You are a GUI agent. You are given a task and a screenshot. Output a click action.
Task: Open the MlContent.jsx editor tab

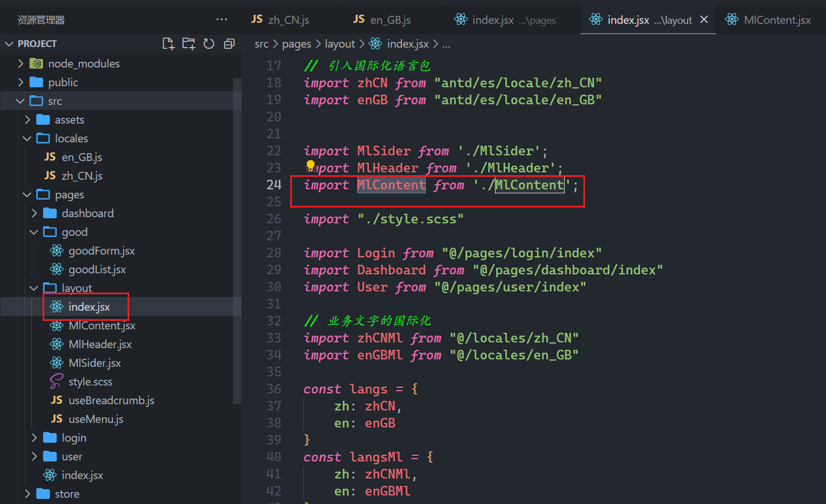pyautogui.click(x=771, y=20)
